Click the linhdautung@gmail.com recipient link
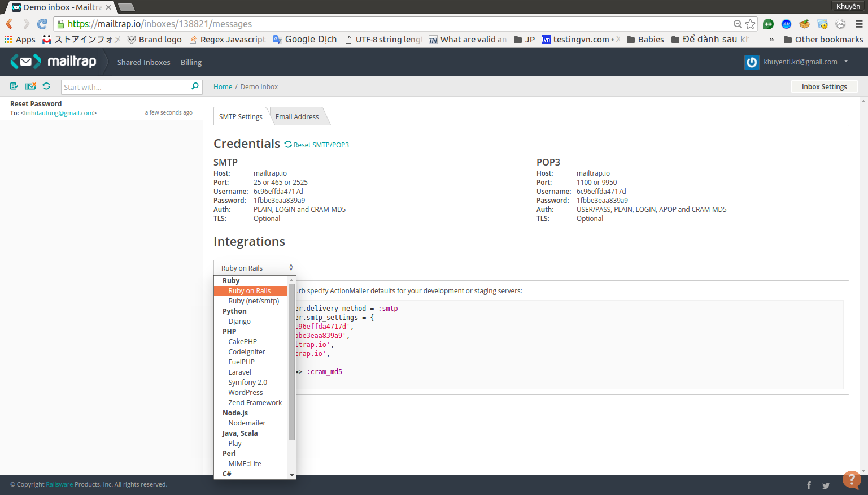Image resolution: width=868 pixels, height=495 pixels. (59, 113)
